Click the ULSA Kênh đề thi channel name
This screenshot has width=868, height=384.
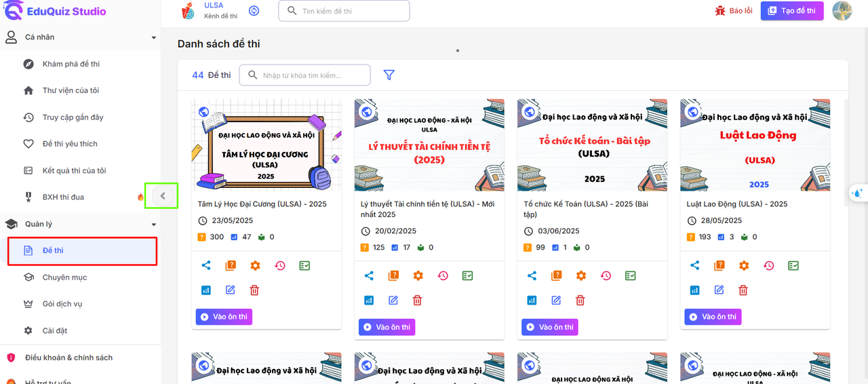point(220,10)
